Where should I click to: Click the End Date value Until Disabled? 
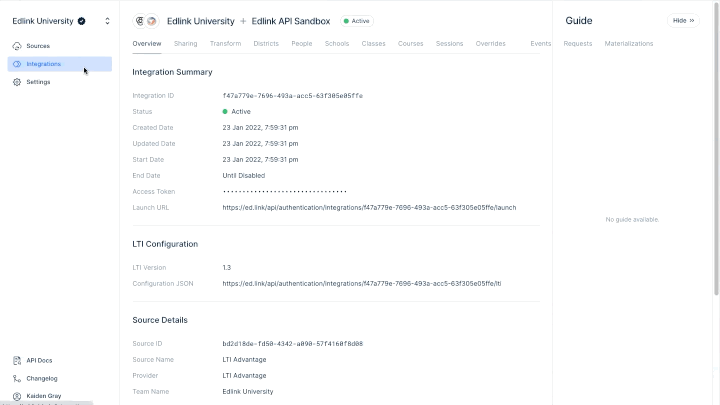tap(244, 175)
